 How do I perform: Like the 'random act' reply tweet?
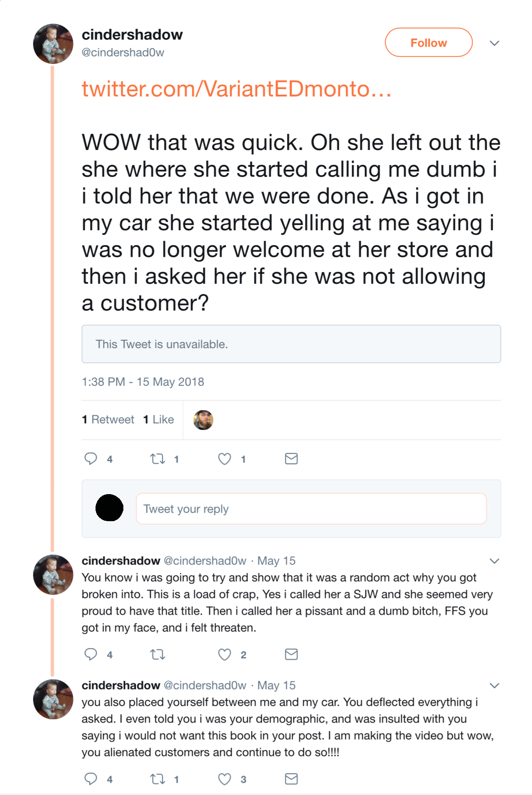[224, 654]
